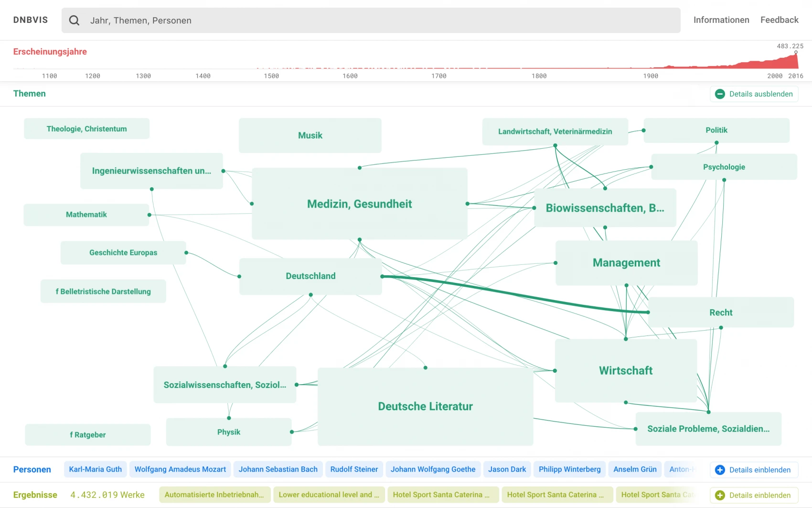812x508 pixels.
Task: Click the search magnifier icon
Action: click(x=74, y=20)
